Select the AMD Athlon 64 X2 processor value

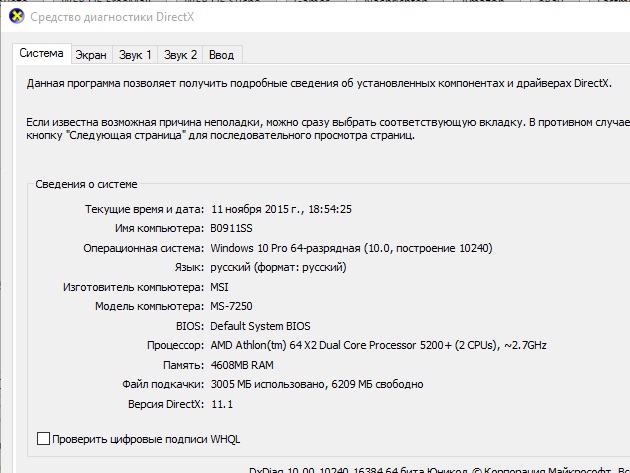[378, 346]
